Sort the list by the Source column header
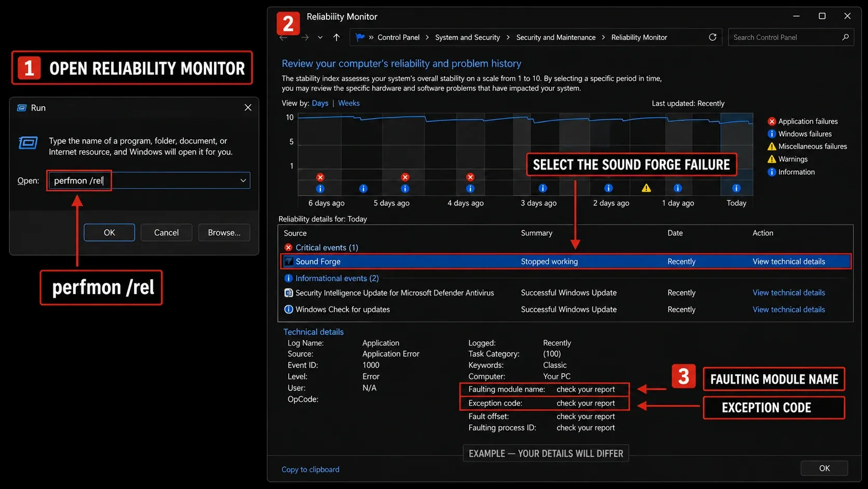 click(x=295, y=233)
